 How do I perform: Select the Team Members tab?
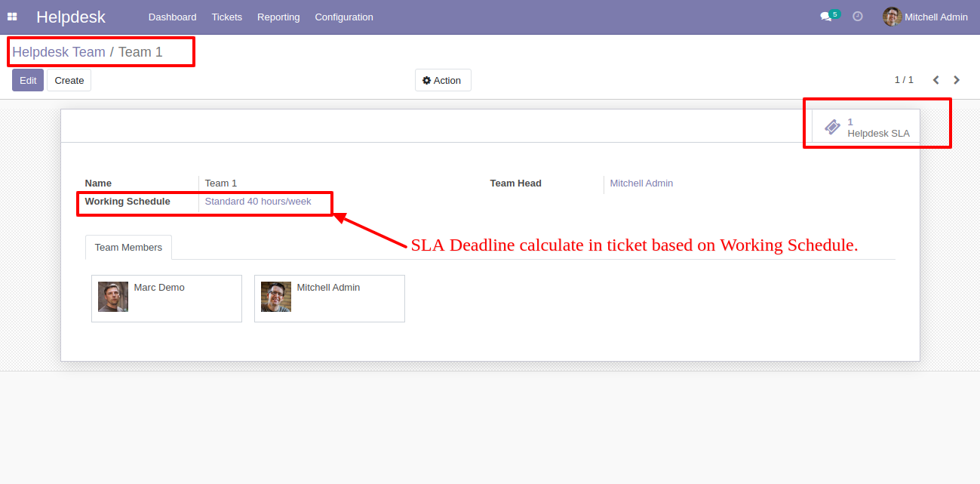[x=128, y=247]
